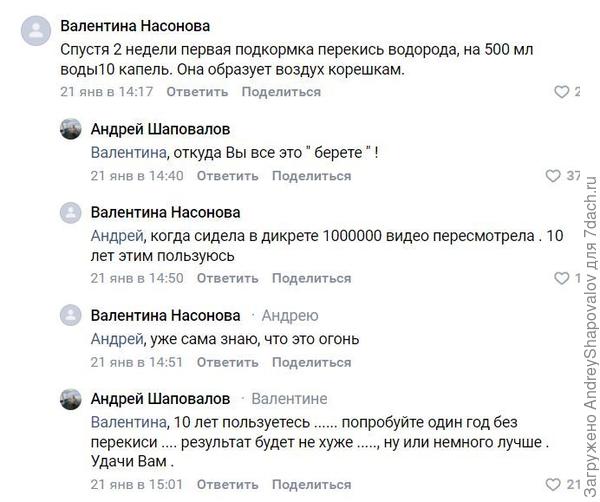The image size is (600, 502).
Task: Share the 14:51 "огонь" comment
Action: pos(311,362)
